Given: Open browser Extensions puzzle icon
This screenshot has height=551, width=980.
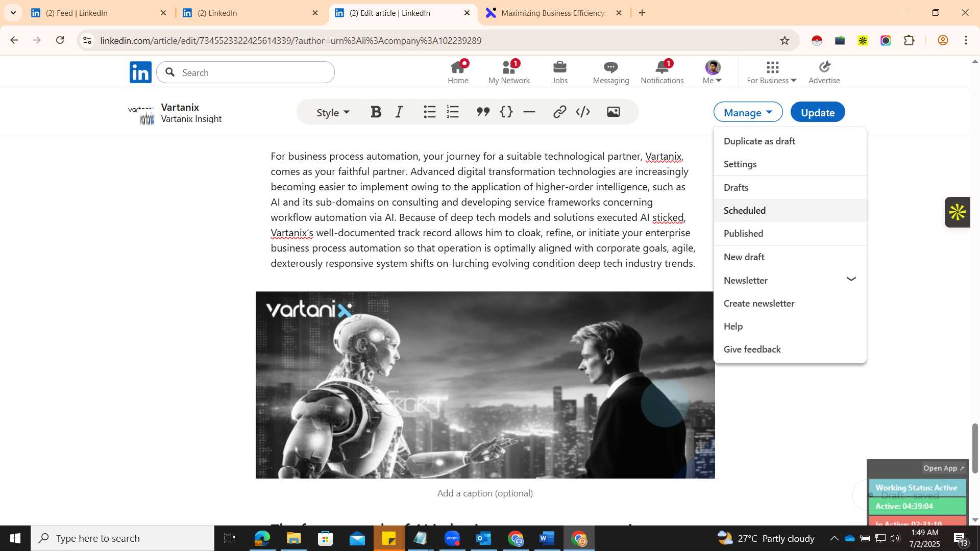Looking at the screenshot, I should (x=909, y=40).
